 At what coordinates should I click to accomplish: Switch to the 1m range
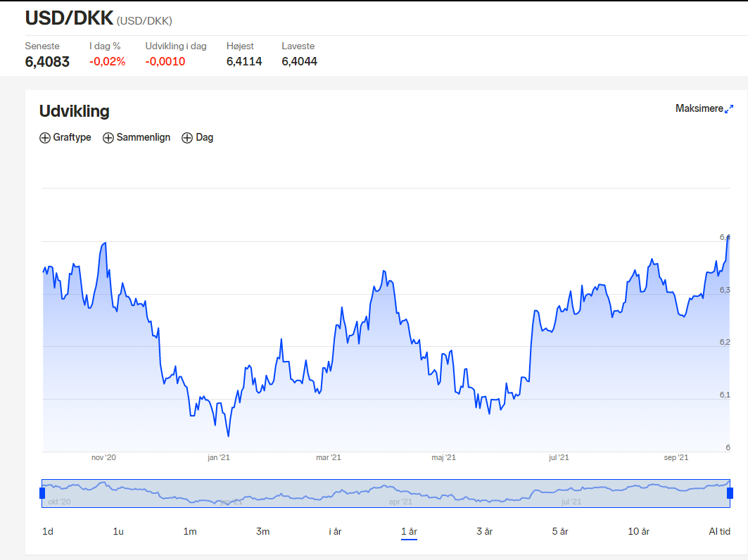(190, 531)
